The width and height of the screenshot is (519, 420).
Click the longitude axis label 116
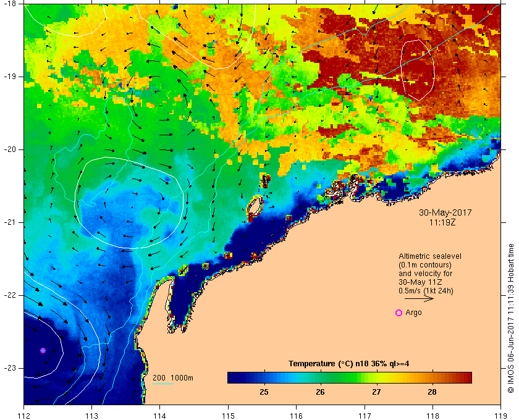[x=296, y=416]
